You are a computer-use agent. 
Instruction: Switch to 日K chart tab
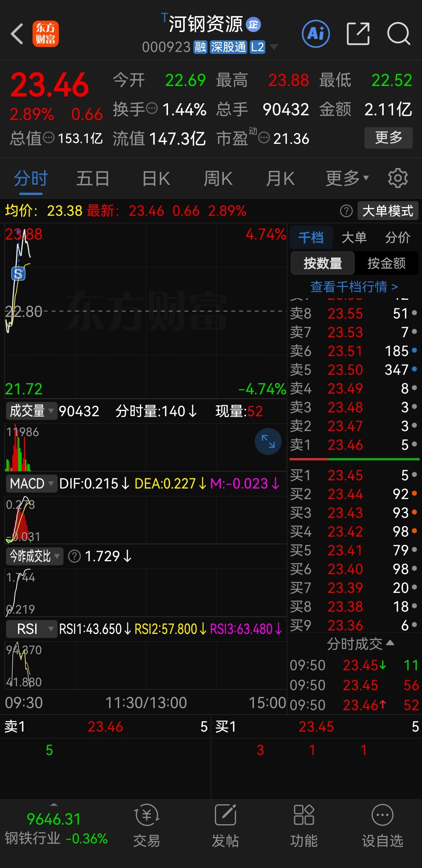[x=156, y=178]
